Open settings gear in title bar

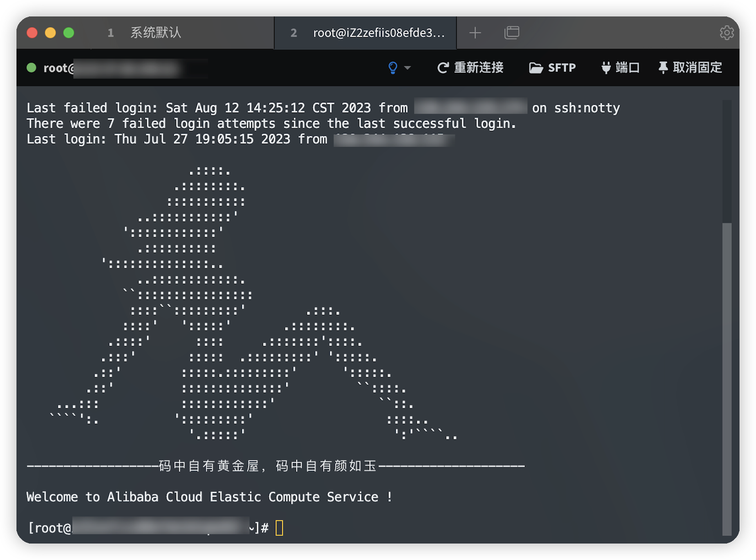point(727,32)
